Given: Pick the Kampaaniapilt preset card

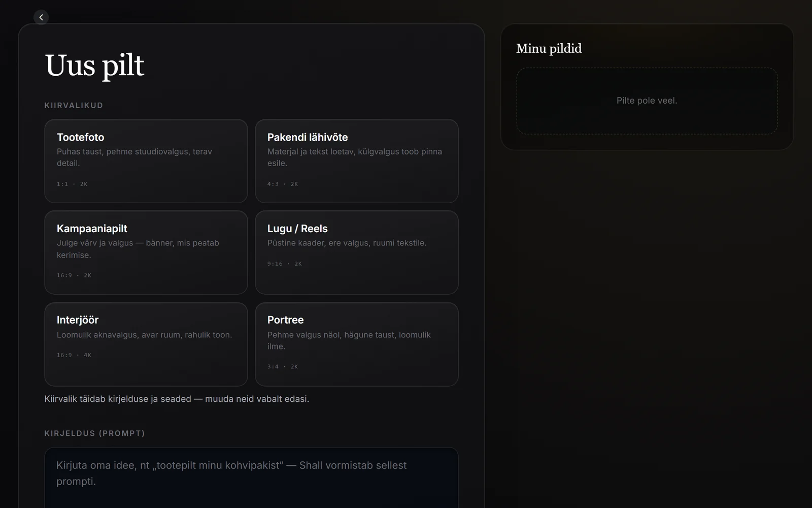Looking at the screenshot, I should 146,252.
